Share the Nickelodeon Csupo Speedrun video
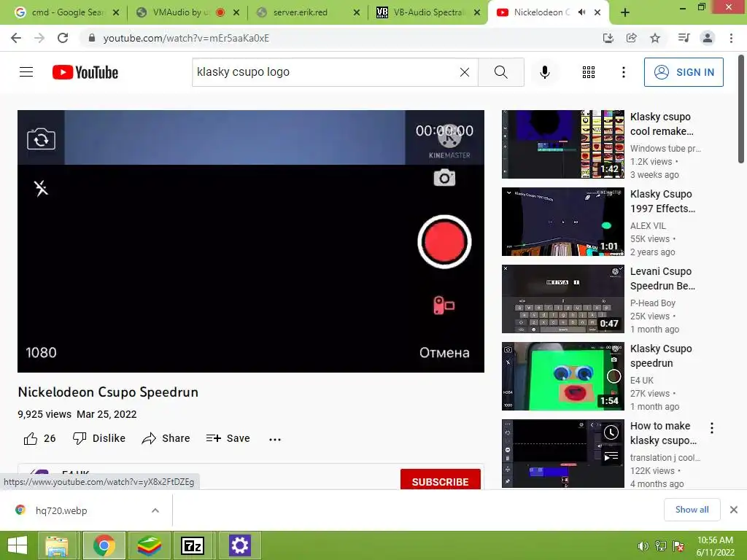This screenshot has width=747, height=560. tap(166, 438)
